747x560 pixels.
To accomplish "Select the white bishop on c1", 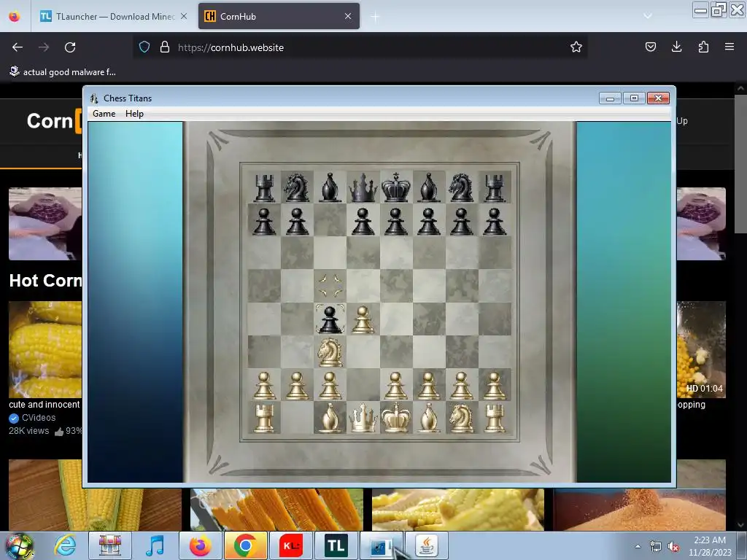I will (x=330, y=418).
